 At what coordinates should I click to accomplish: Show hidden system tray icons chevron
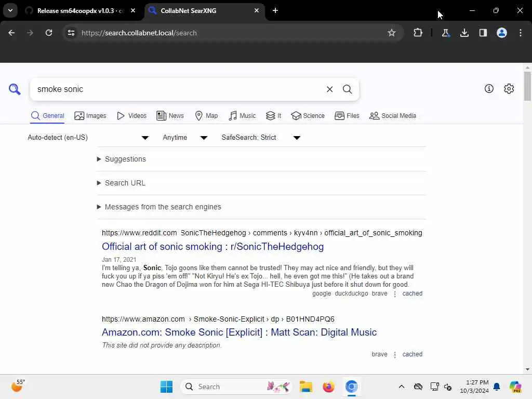click(402, 387)
